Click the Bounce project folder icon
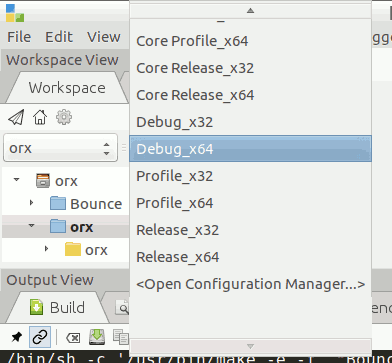Image resolution: width=392 pixels, height=363 pixels. click(x=58, y=203)
